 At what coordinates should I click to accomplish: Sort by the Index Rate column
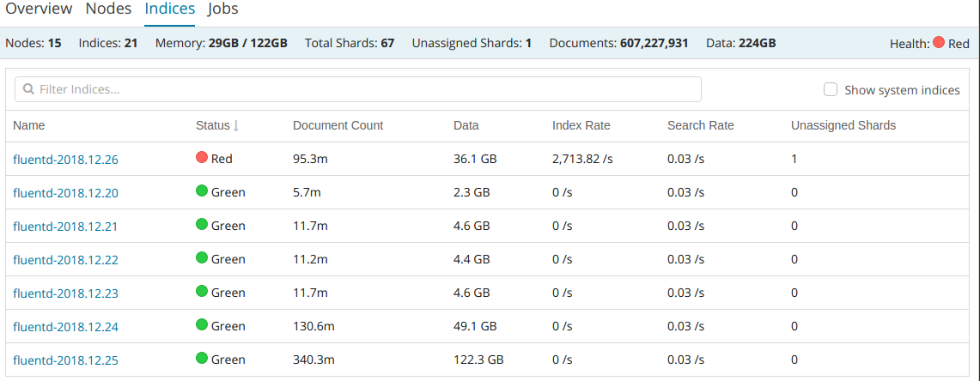pyautogui.click(x=581, y=125)
